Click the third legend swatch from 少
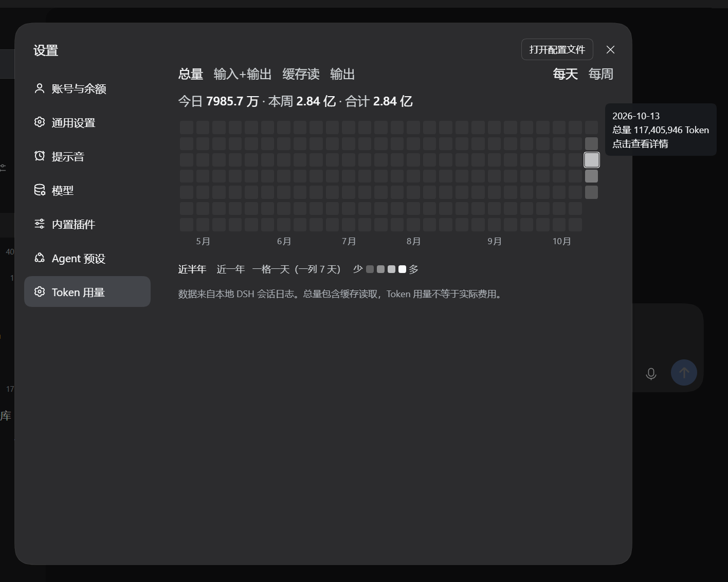This screenshot has width=728, height=582. pos(391,269)
